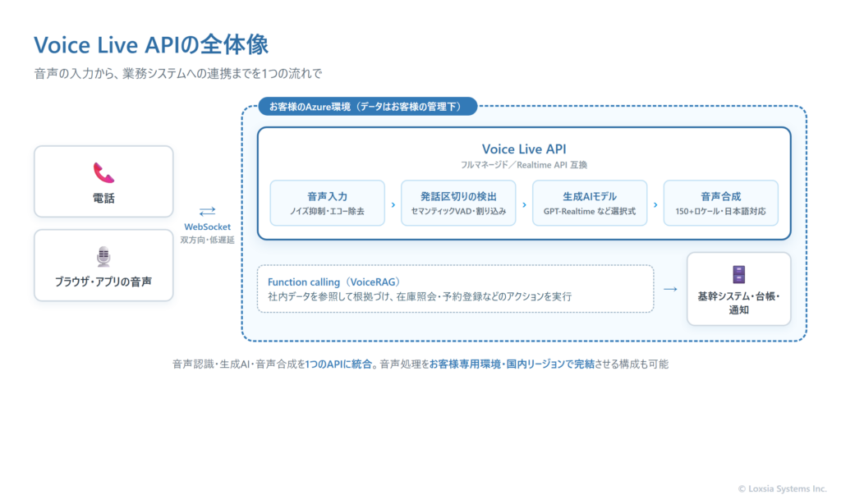
Task: Click the microphone icon
Action: (x=103, y=256)
